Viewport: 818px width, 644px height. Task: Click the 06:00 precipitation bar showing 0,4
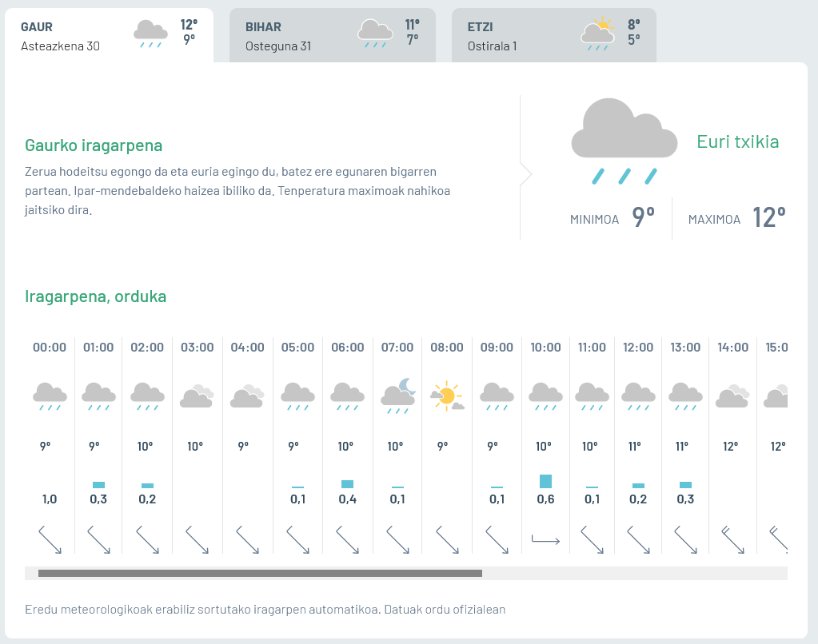coord(348,484)
